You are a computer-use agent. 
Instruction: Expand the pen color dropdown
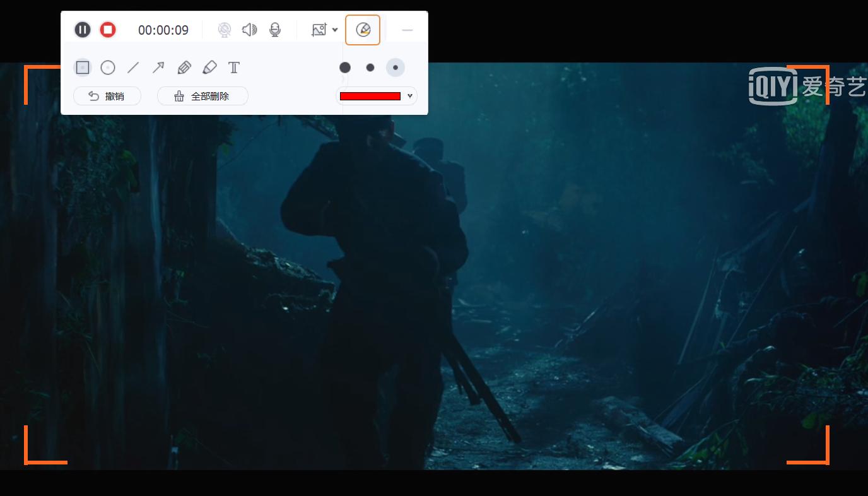pyautogui.click(x=410, y=96)
